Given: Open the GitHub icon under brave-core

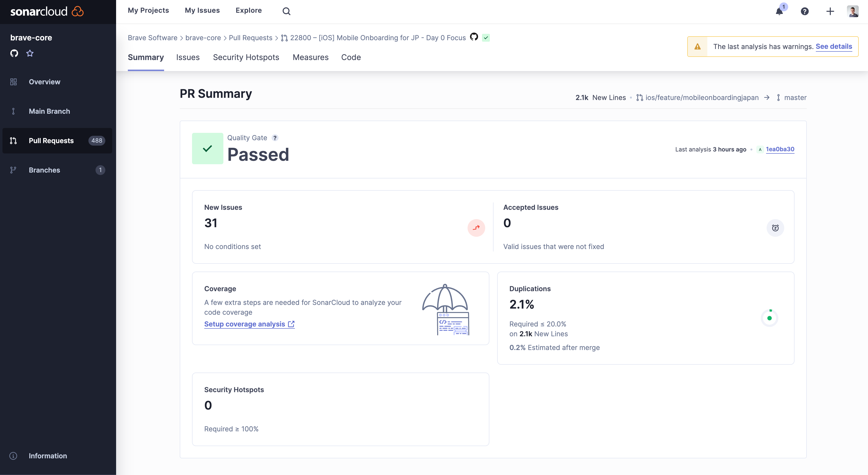Looking at the screenshot, I should pos(14,53).
